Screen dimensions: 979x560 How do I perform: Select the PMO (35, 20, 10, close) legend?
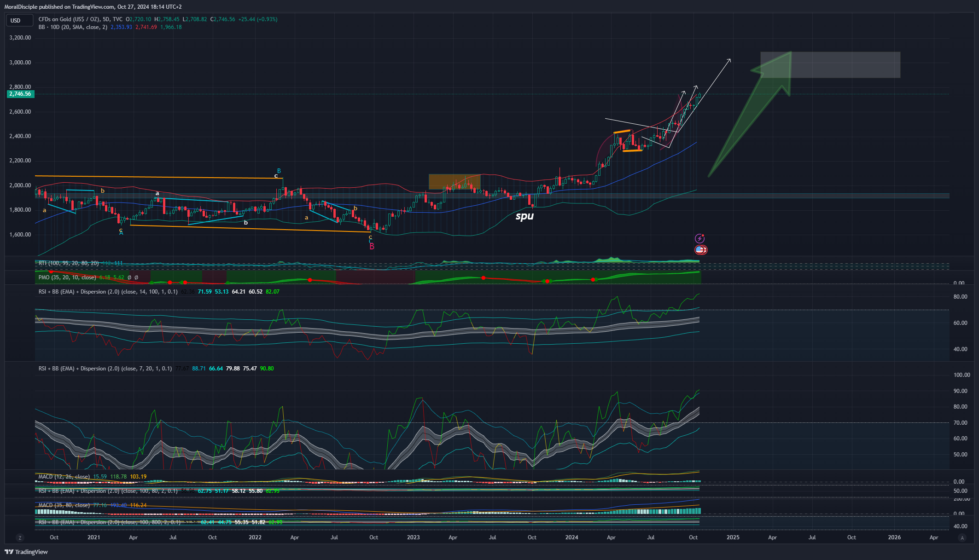(67, 277)
